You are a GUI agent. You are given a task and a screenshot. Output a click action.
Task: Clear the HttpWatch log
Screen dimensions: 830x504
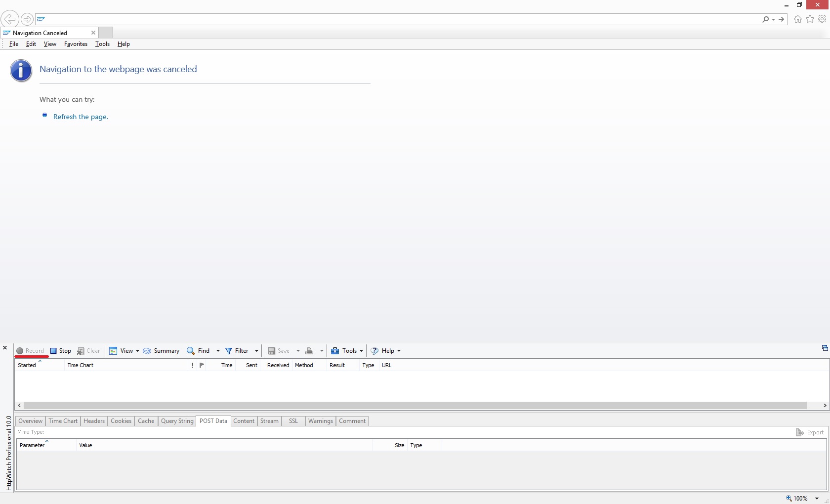point(88,351)
